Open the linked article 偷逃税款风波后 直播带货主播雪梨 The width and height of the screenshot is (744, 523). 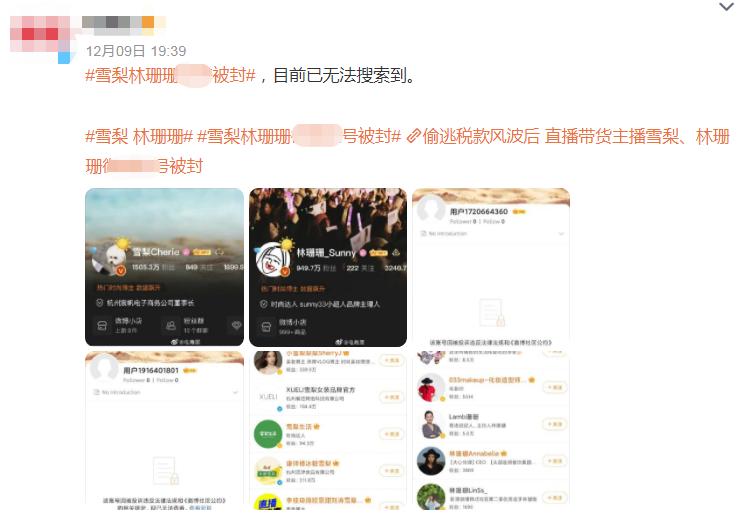407,151
